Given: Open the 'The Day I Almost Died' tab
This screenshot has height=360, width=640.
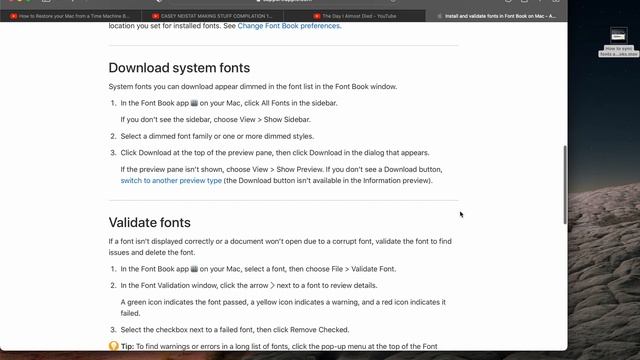Looking at the screenshot, I should point(354,16).
